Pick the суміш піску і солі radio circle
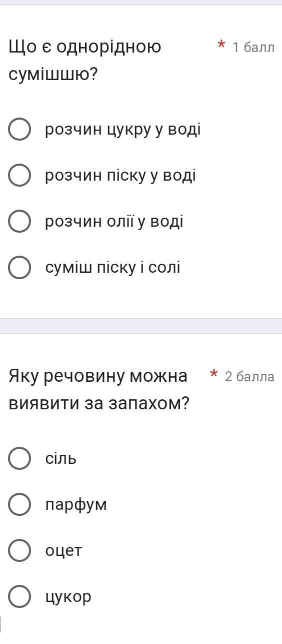This screenshot has width=282, height=644. [x=19, y=268]
